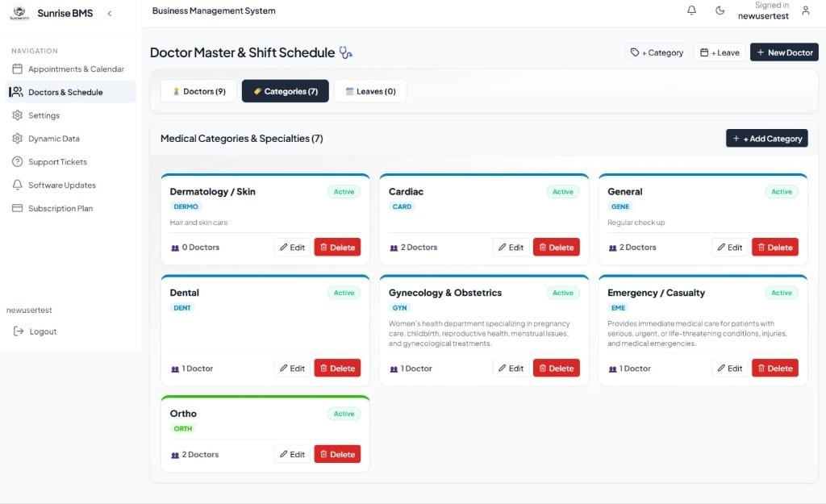Click the '0 Doctors' count on Dermatology
Viewport: 826px width, 504px height.
(x=195, y=248)
